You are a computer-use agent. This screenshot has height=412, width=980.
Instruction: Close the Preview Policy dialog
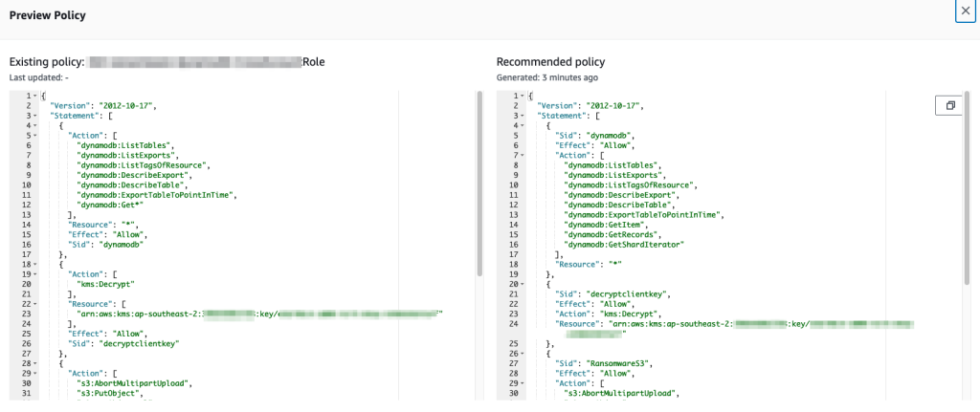click(x=966, y=11)
